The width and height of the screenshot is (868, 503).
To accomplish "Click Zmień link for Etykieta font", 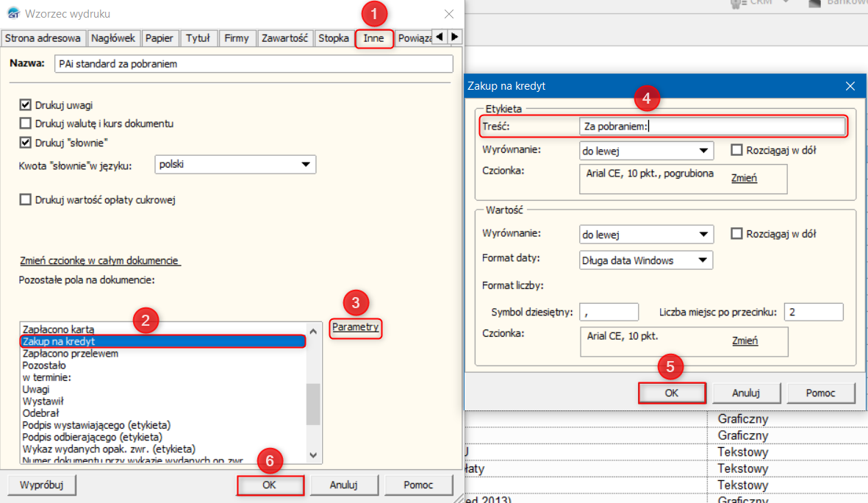I will (x=744, y=179).
